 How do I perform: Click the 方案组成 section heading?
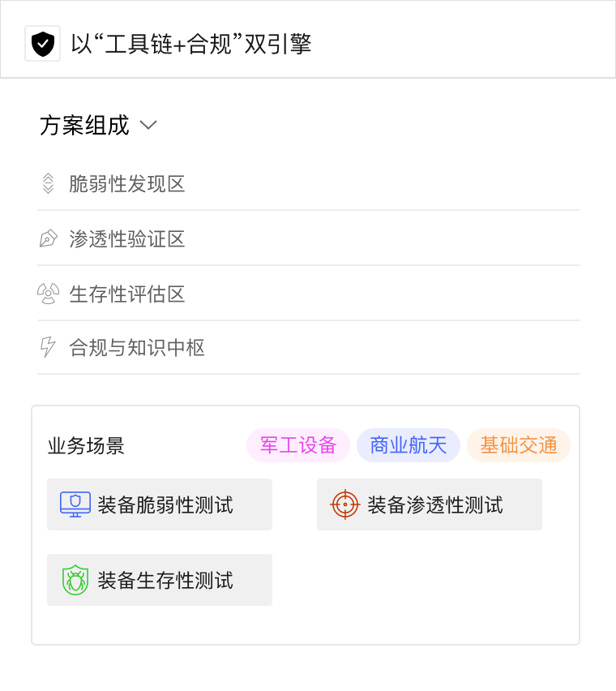click(84, 125)
